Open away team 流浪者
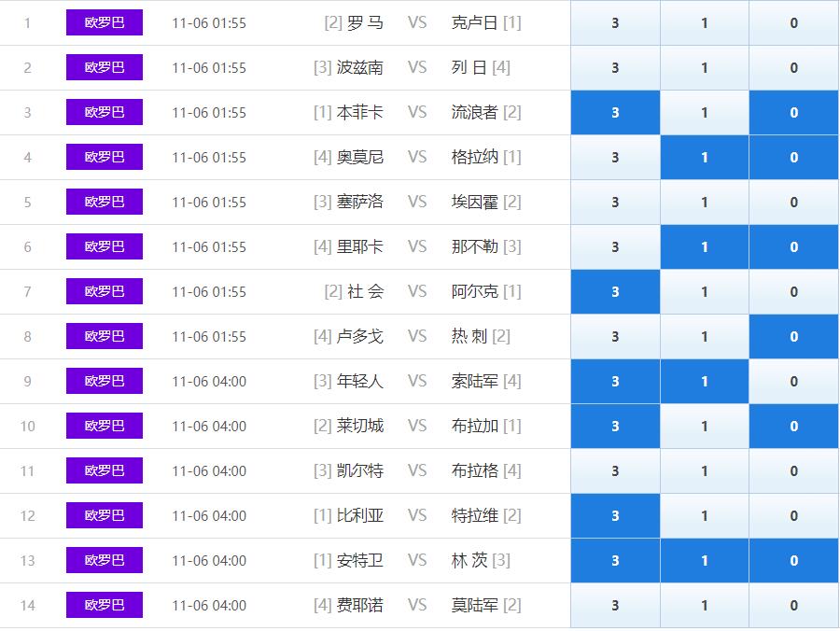The image size is (840, 631). [x=475, y=113]
